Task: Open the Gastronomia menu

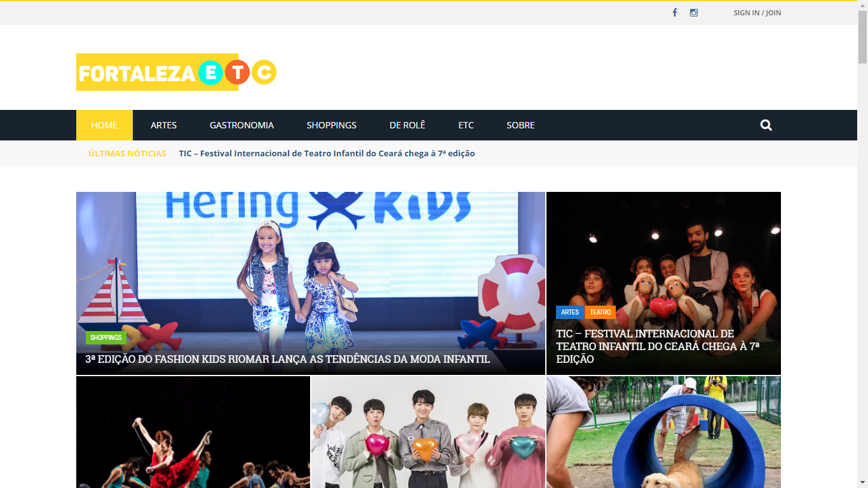Action: coord(241,125)
